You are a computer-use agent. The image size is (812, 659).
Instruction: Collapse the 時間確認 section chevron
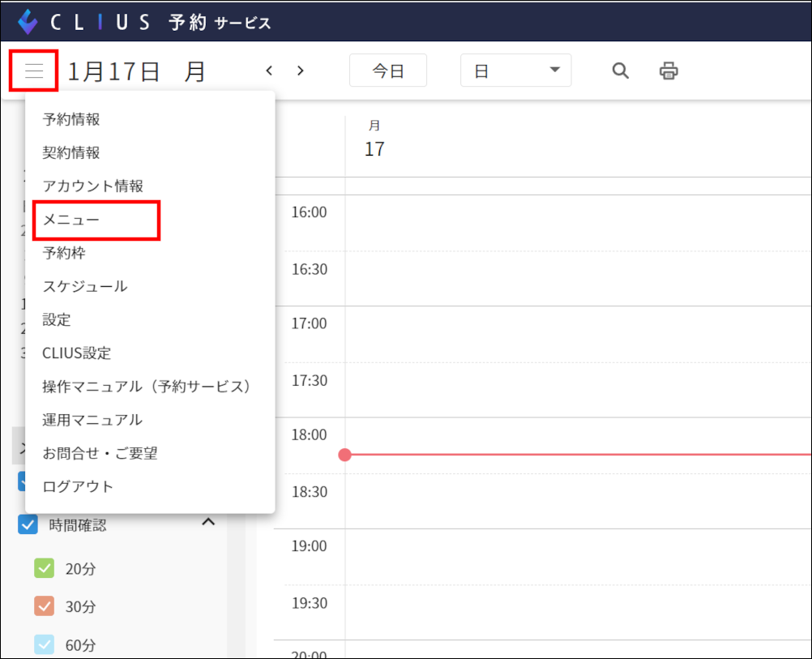click(208, 523)
